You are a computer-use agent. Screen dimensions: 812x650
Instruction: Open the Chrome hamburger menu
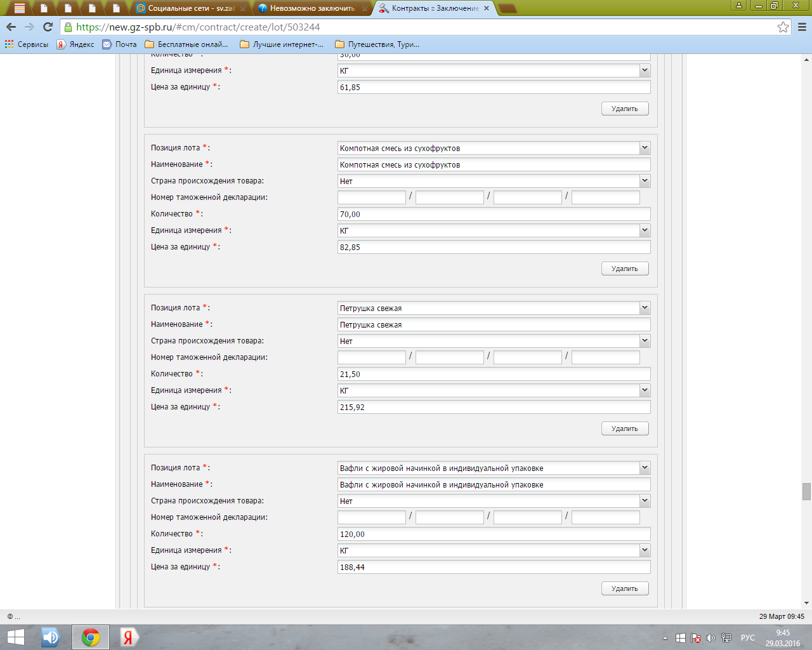(802, 27)
